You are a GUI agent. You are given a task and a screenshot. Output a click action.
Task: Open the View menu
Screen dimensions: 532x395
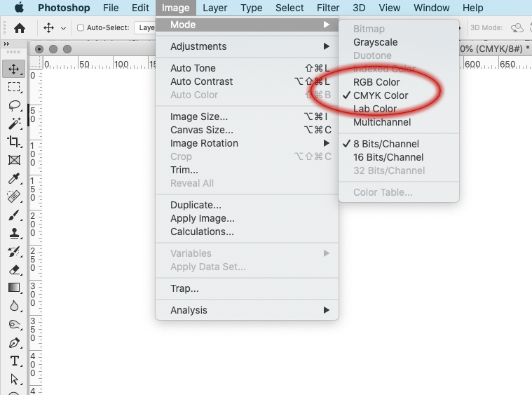(390, 8)
